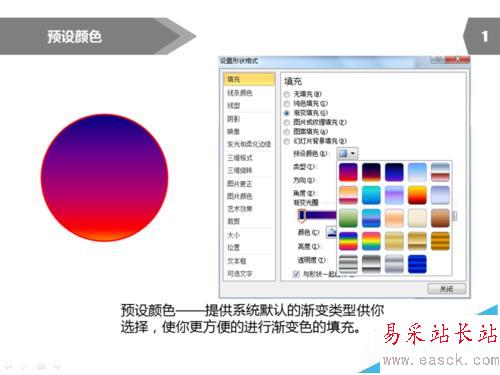Choose the Gold II banded preset gradient
Viewport: 500px width, 375px height.
(x=417, y=241)
